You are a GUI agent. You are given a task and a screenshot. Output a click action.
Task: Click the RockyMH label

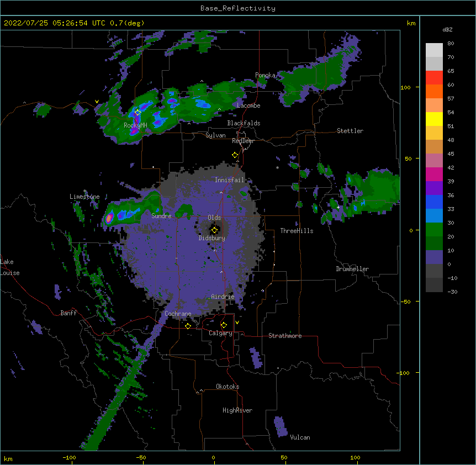click(x=135, y=125)
